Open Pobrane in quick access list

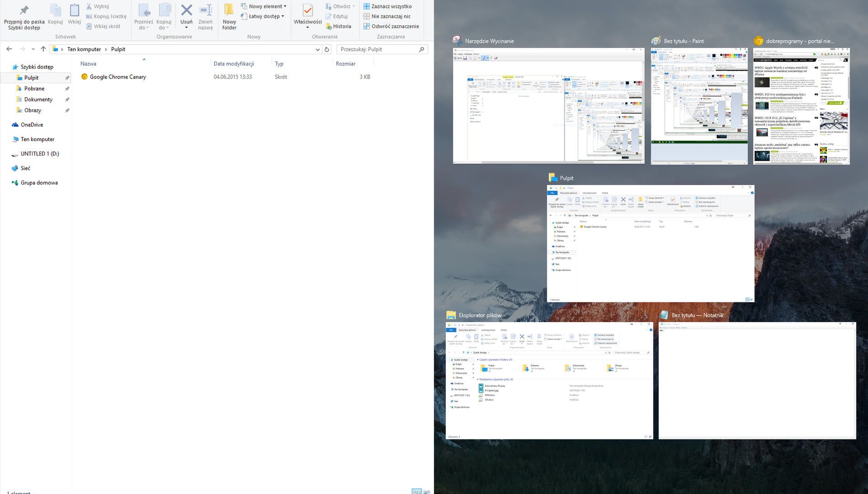[34, 89]
